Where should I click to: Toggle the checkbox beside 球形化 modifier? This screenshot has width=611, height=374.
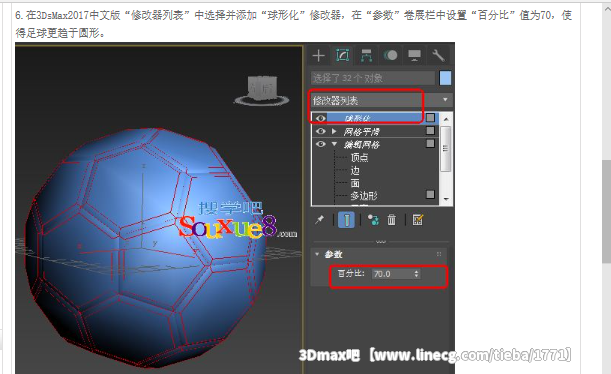click(430, 118)
